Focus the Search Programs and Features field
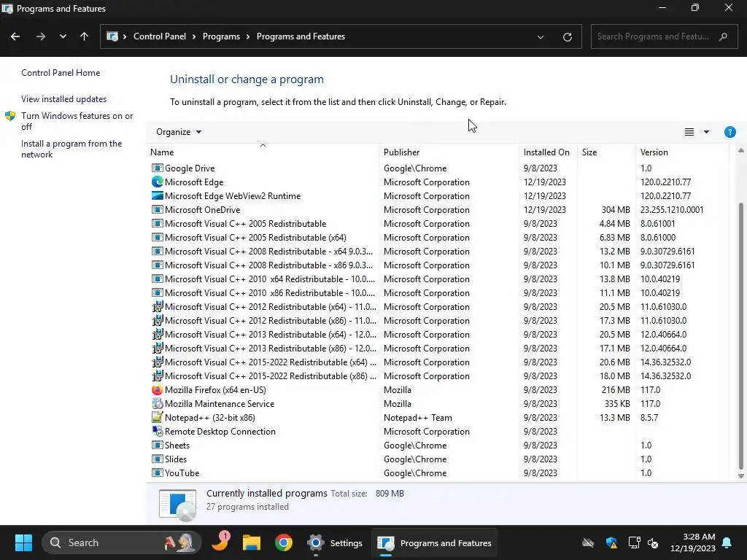747x560 pixels. [664, 36]
